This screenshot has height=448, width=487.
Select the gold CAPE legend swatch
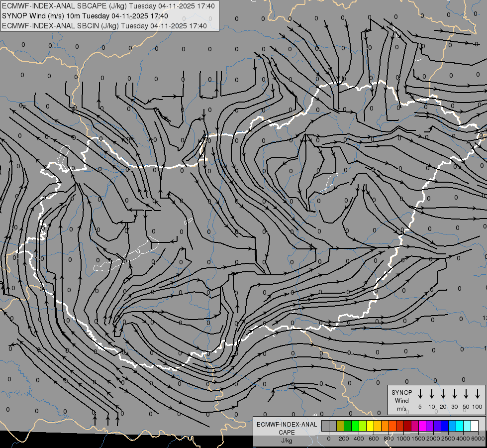[378, 426]
